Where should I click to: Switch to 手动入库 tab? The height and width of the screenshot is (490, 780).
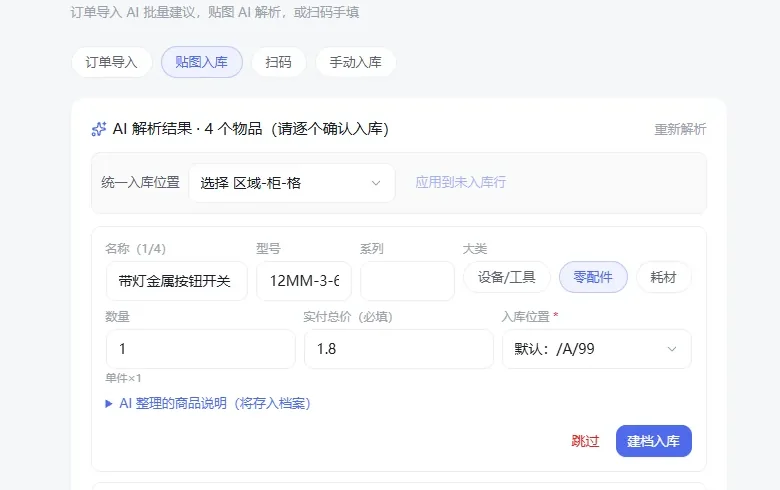point(356,62)
